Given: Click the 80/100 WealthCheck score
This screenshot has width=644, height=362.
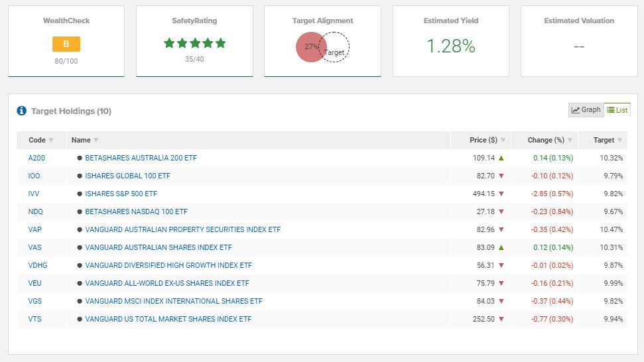Looking at the screenshot, I should tap(66, 61).
